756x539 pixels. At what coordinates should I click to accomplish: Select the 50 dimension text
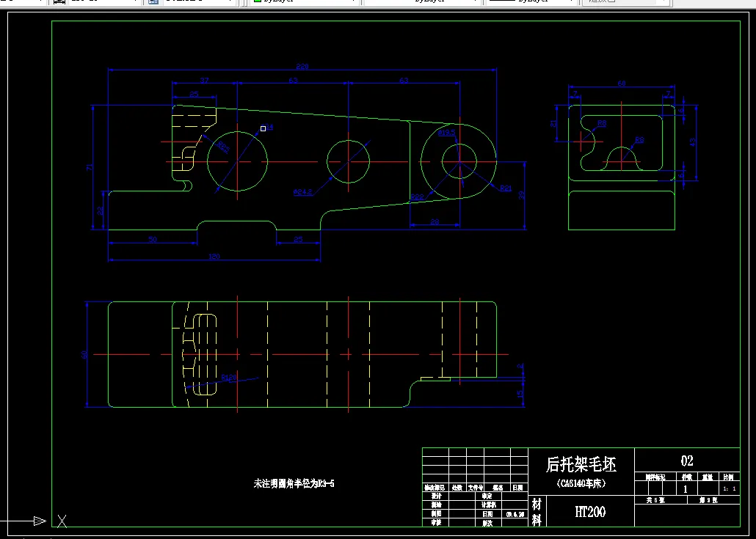point(153,239)
